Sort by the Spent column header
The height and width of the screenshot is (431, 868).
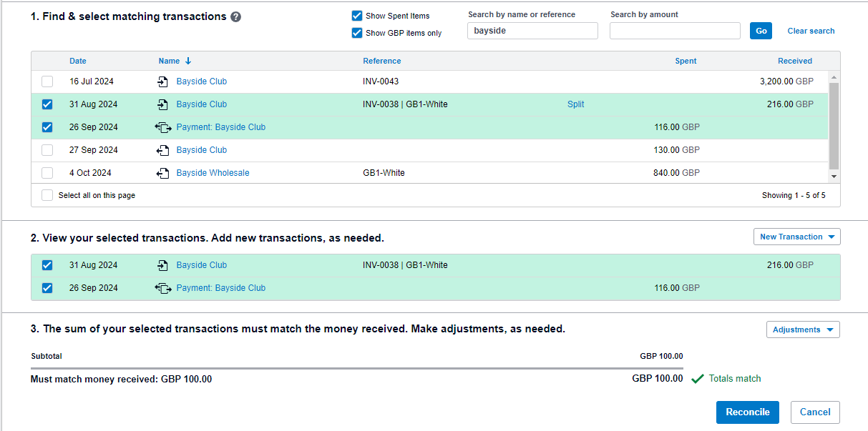pyautogui.click(x=686, y=61)
